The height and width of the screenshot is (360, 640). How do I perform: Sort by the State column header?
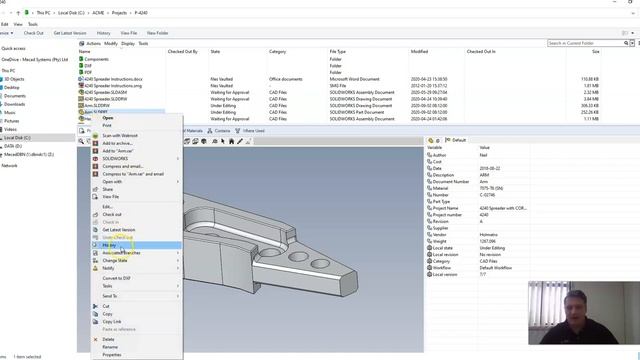coord(215,51)
